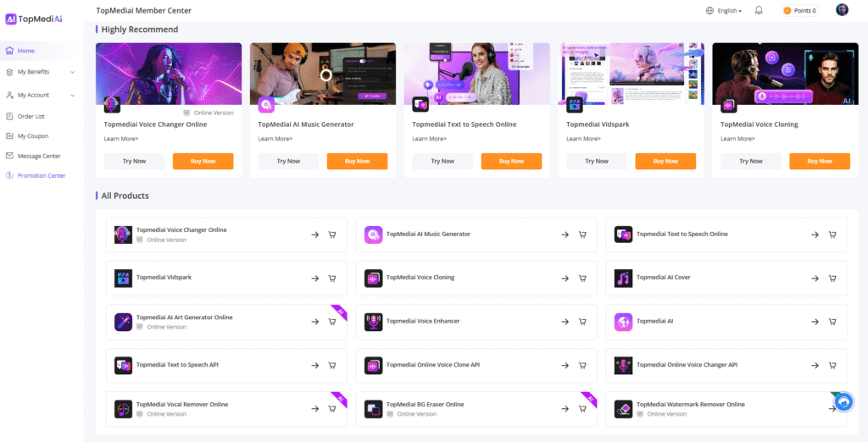Open the user profile avatar
Screen dimensions: 868x442
click(842, 10)
